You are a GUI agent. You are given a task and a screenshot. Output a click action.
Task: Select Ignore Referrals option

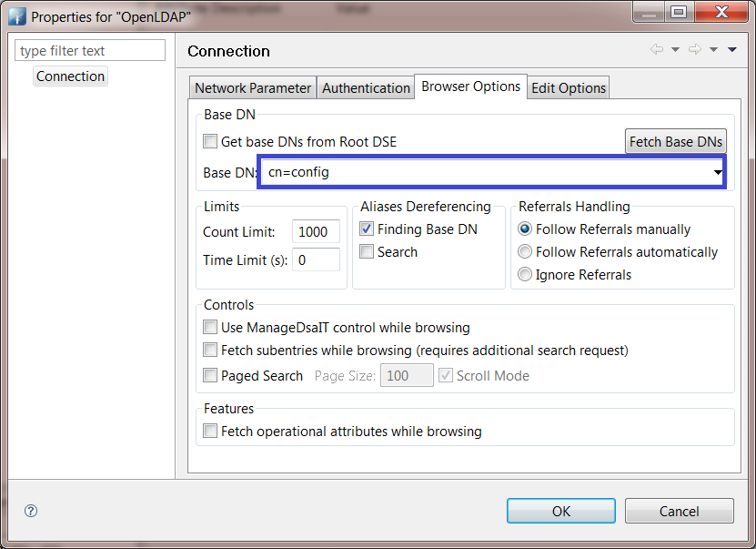pos(525,274)
